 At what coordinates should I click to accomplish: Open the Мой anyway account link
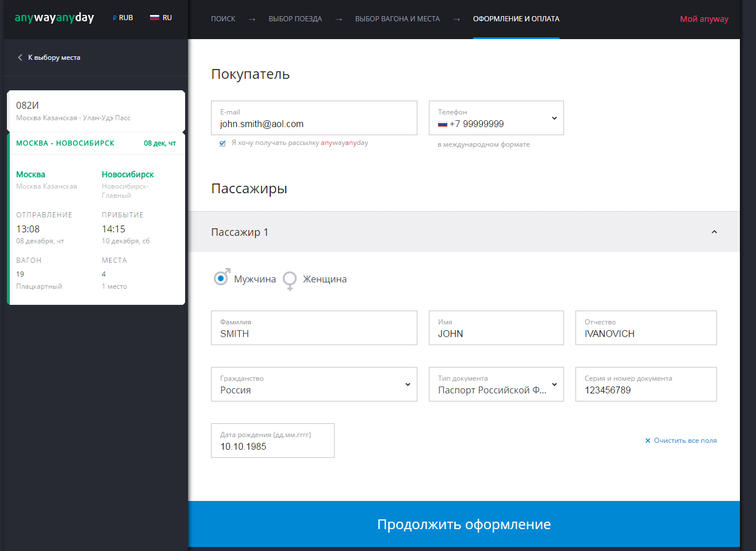tap(704, 19)
